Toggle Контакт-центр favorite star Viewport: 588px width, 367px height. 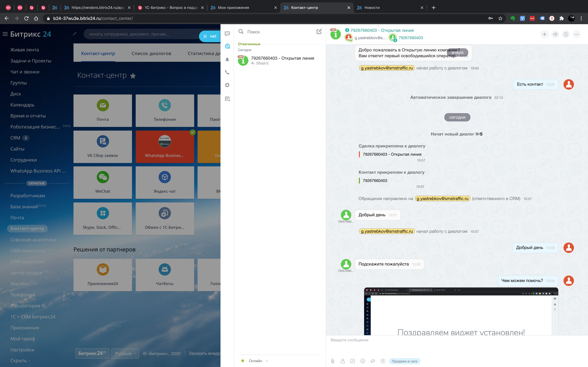coord(133,76)
